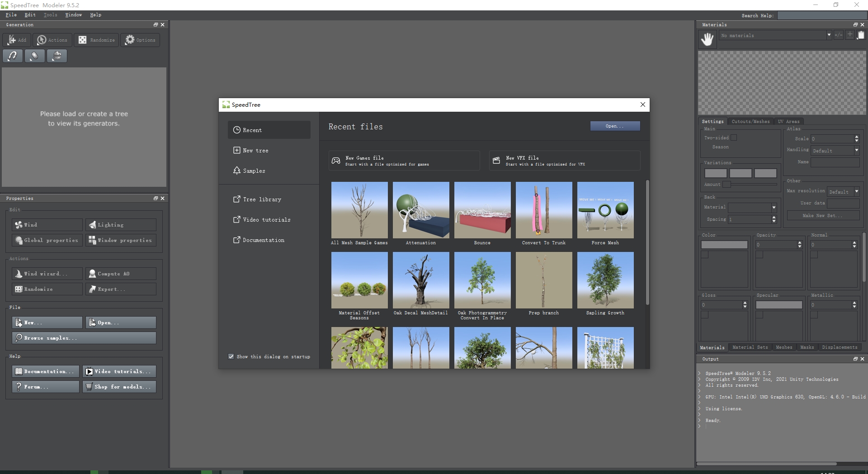The height and width of the screenshot is (474, 868).
Task: Click the clipboard paste icon in Materials panel
Action: pyautogui.click(x=861, y=35)
